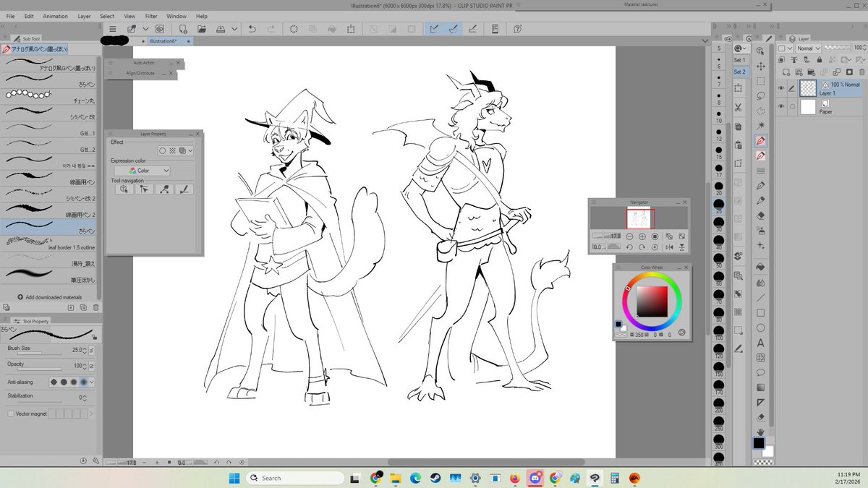868x488 pixels.
Task: Select the Balloon speech bubble tool
Action: (x=760, y=373)
